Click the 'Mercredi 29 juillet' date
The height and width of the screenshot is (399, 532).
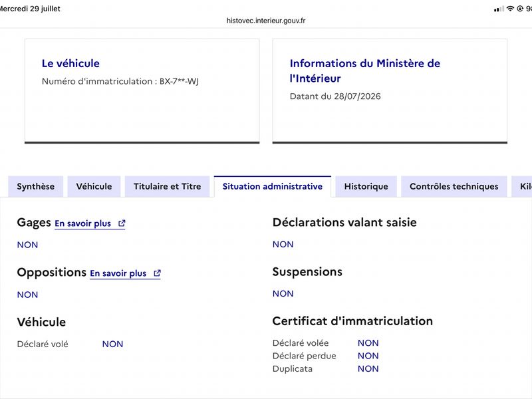(x=30, y=9)
